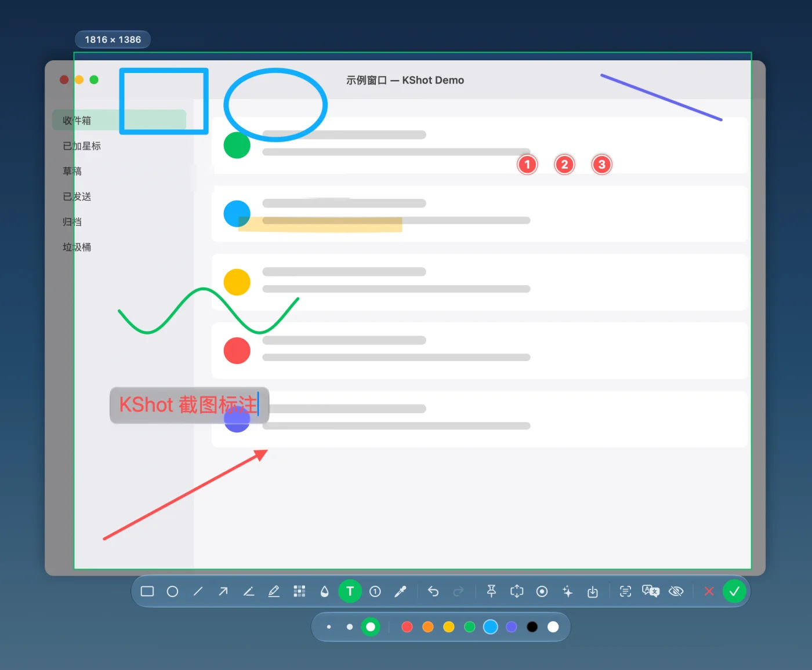Select the ellipse drawing tool

172,591
